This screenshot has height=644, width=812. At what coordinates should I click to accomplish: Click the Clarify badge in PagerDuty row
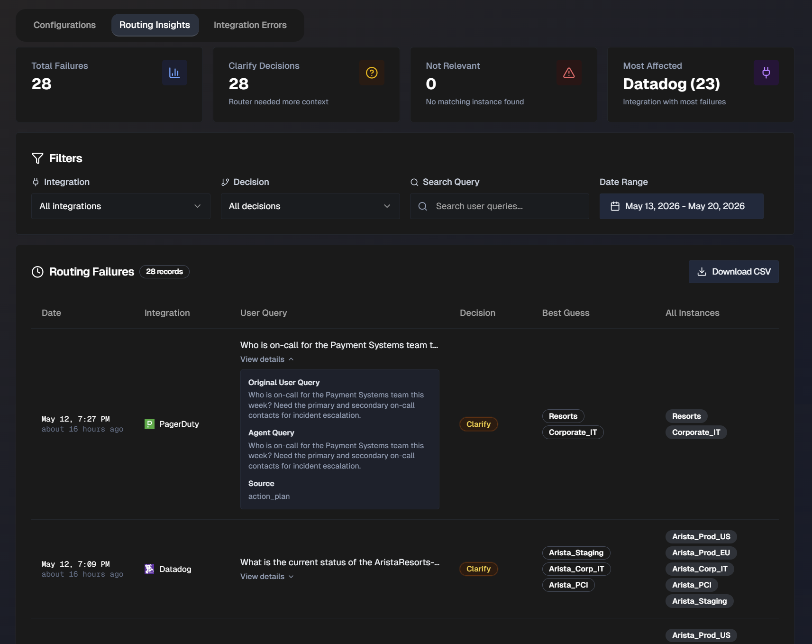[479, 424]
